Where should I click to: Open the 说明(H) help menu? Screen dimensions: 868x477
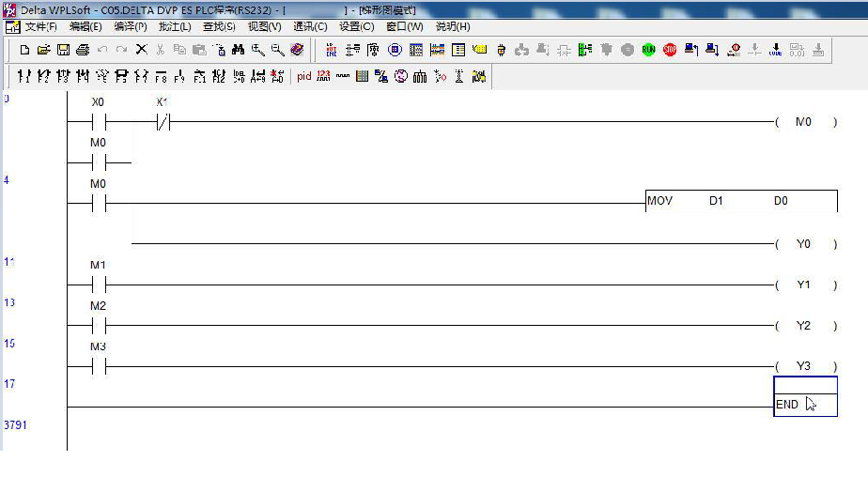[x=453, y=26]
